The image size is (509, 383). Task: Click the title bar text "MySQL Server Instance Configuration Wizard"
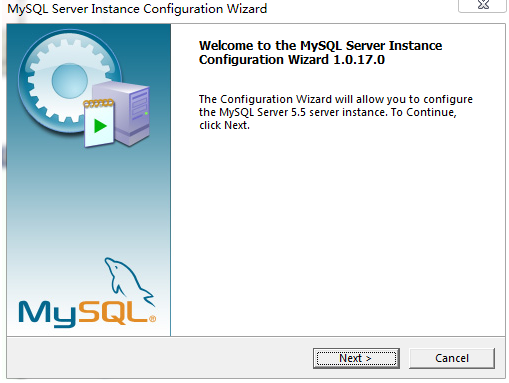pos(137,9)
